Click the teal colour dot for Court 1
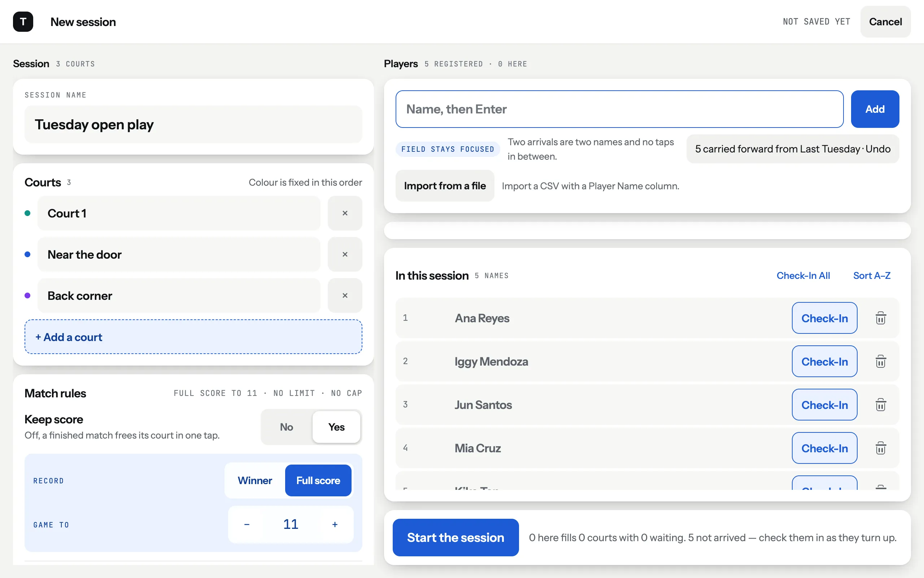This screenshot has width=924, height=578. tap(27, 213)
